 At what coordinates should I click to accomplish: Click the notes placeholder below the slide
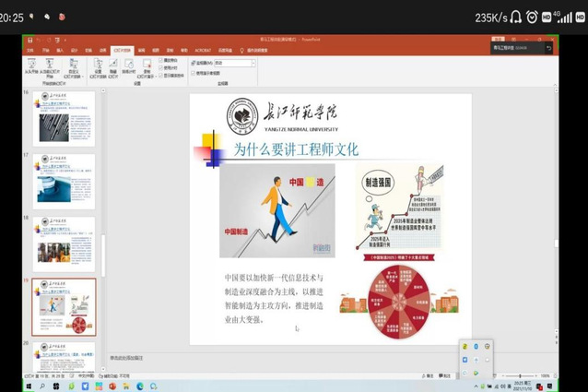276,356
